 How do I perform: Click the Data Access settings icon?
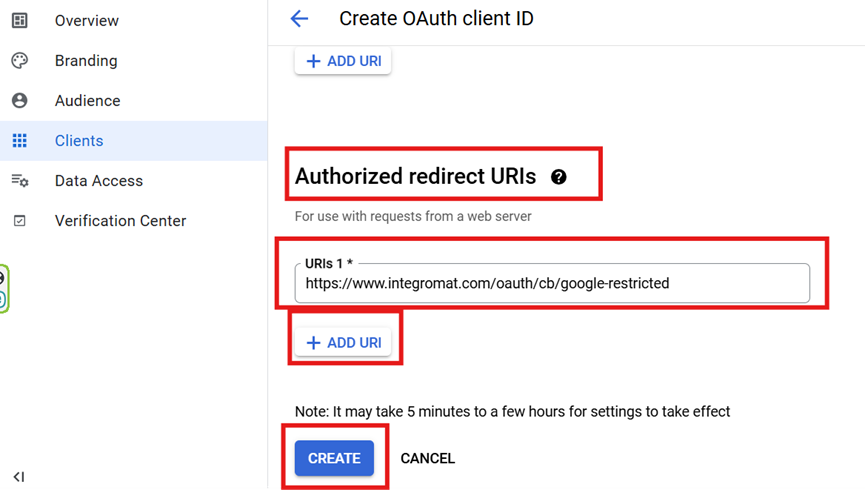click(x=19, y=181)
